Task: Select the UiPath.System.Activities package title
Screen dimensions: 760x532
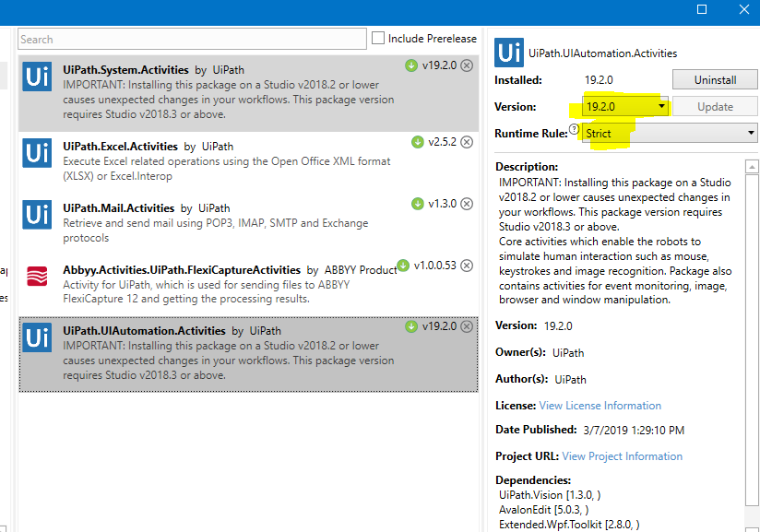Action: pos(125,70)
